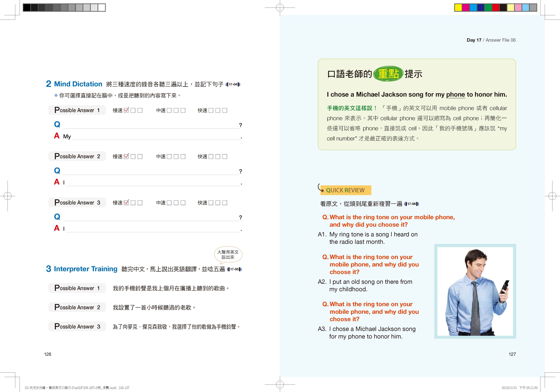Pick the pink swatch in the color bar

coord(518,8)
